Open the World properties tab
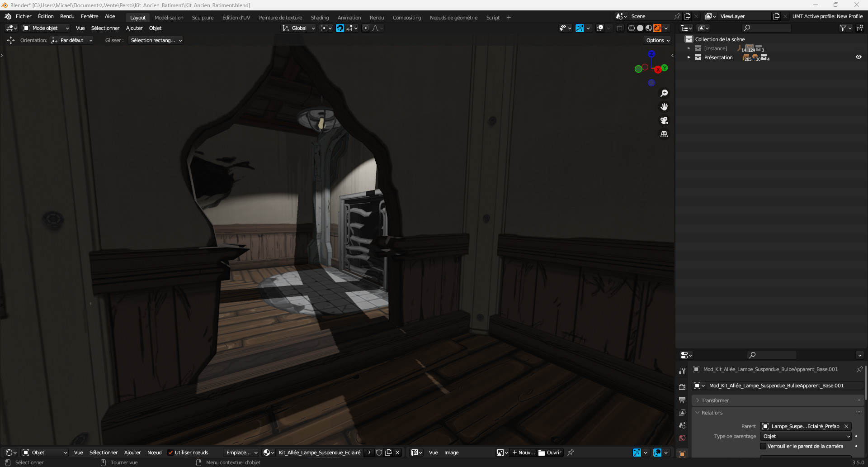868x467 pixels. tap(682, 438)
